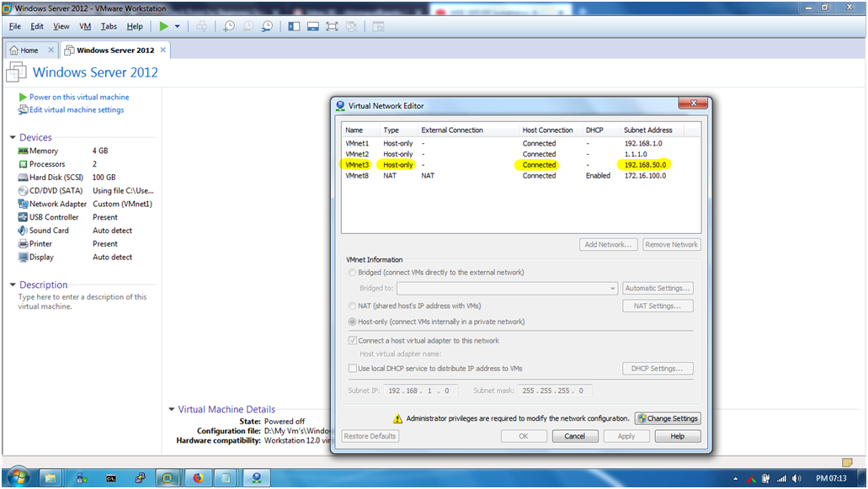Show hidden tray icons arrow
The height and width of the screenshot is (489, 868).
[x=735, y=479]
